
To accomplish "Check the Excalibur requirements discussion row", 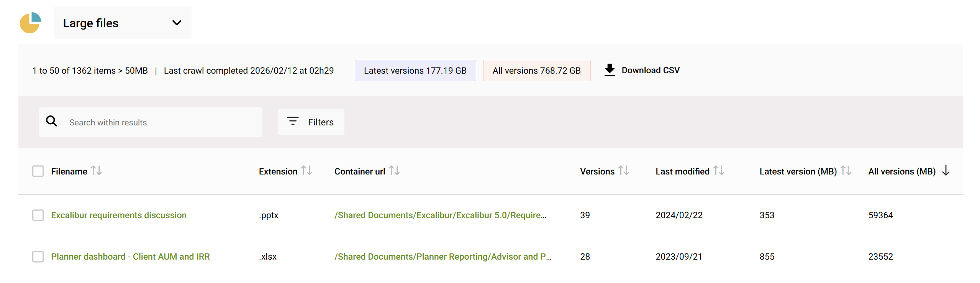I will (38, 216).
